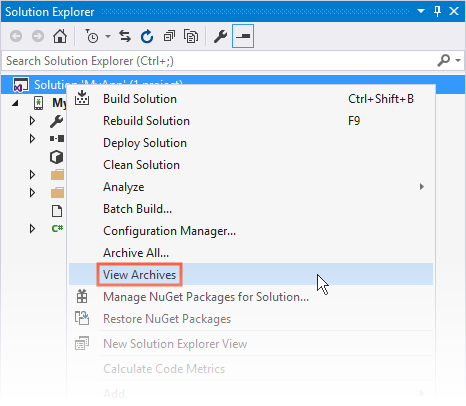Open the search options dropdown arrow
466x406 pixels.
coord(458,60)
